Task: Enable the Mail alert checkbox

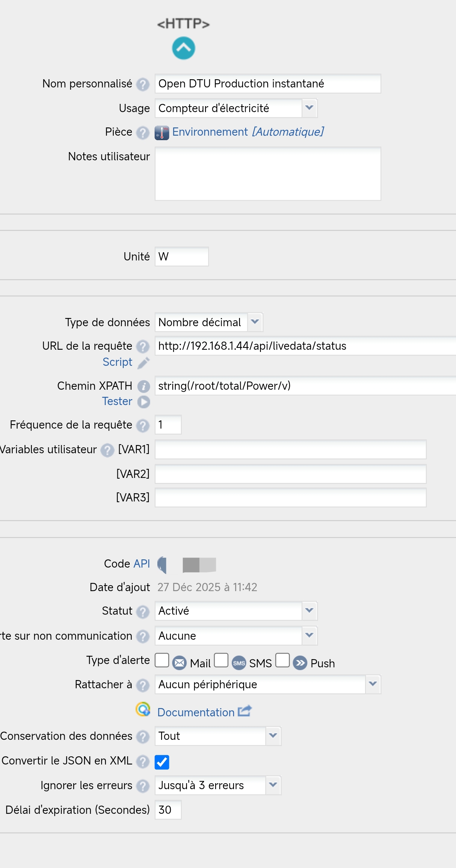Action: click(x=162, y=660)
